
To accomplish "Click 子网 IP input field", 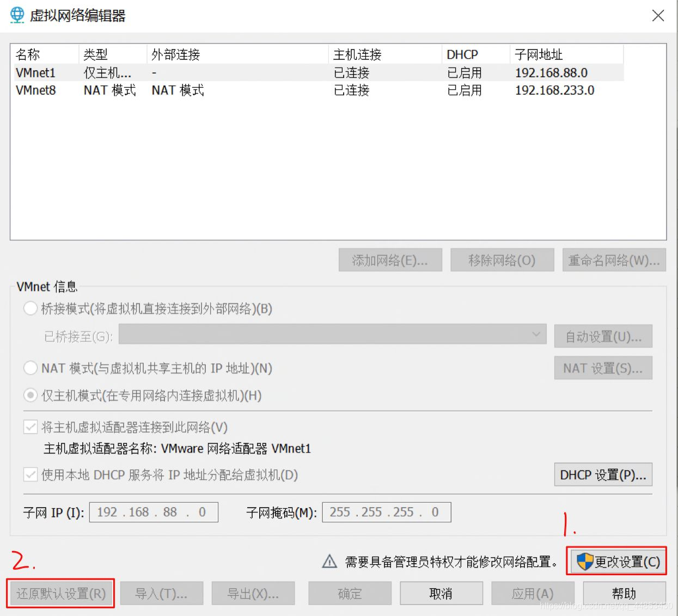I will (154, 512).
